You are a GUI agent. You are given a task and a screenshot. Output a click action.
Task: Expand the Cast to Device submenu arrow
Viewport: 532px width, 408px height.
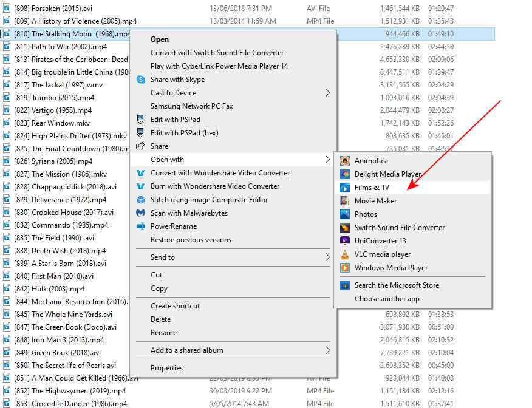(327, 92)
